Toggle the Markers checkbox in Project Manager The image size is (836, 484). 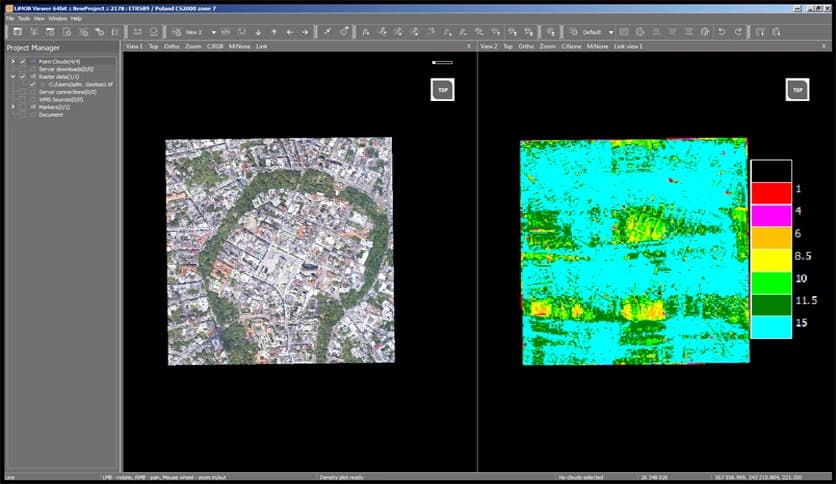[x=22, y=106]
